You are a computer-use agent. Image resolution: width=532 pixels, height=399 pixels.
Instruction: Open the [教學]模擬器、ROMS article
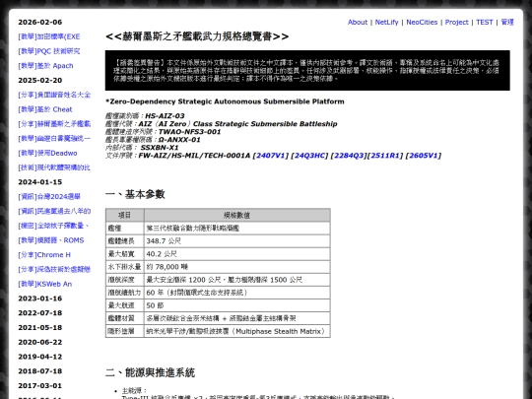point(51,240)
